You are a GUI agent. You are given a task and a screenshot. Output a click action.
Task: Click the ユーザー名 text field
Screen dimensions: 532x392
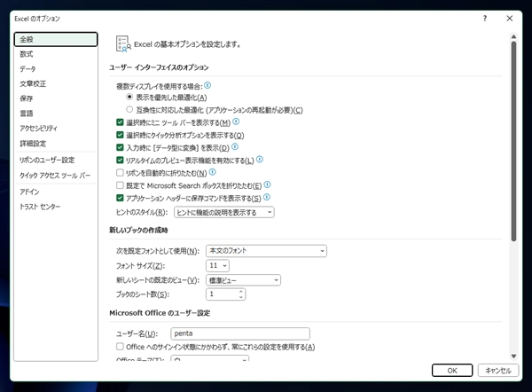[x=240, y=333]
